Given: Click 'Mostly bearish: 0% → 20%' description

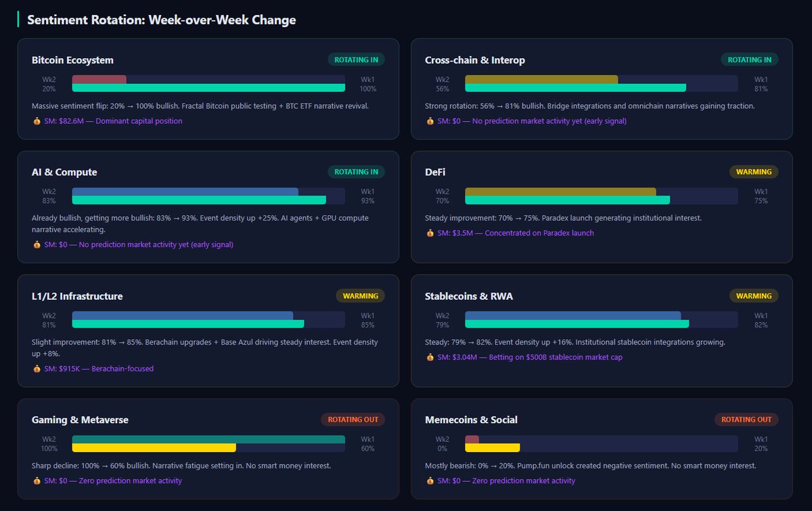Looking at the screenshot, I should click(591, 466).
